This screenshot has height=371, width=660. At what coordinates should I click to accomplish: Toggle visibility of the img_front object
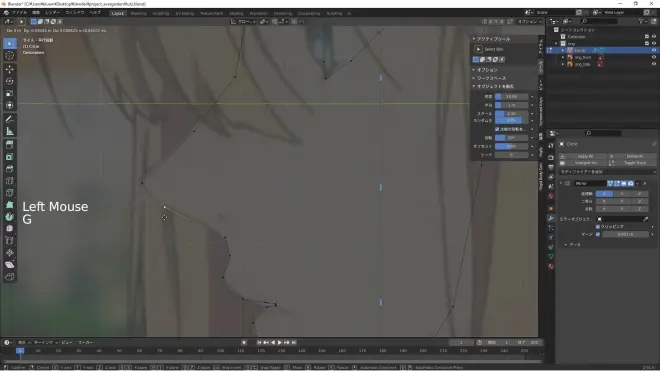[x=654, y=57]
